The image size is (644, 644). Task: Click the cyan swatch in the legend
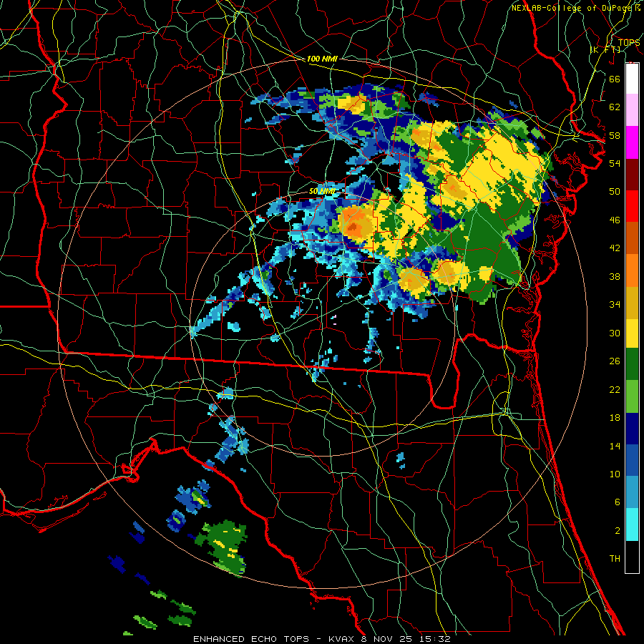632,525
